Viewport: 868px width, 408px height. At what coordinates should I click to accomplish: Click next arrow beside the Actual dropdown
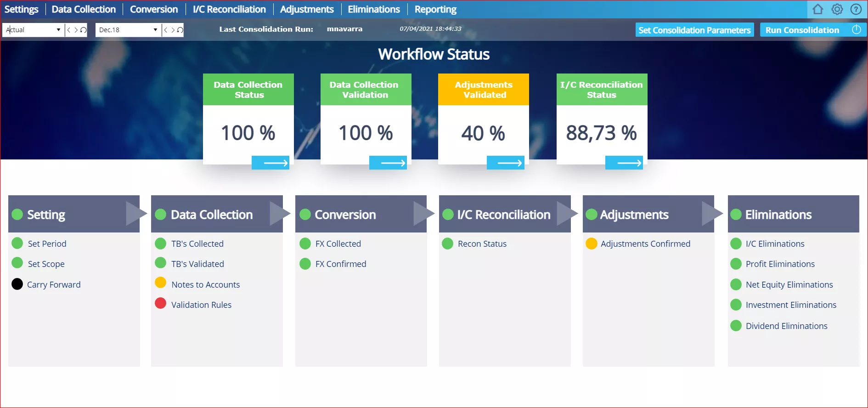76,30
